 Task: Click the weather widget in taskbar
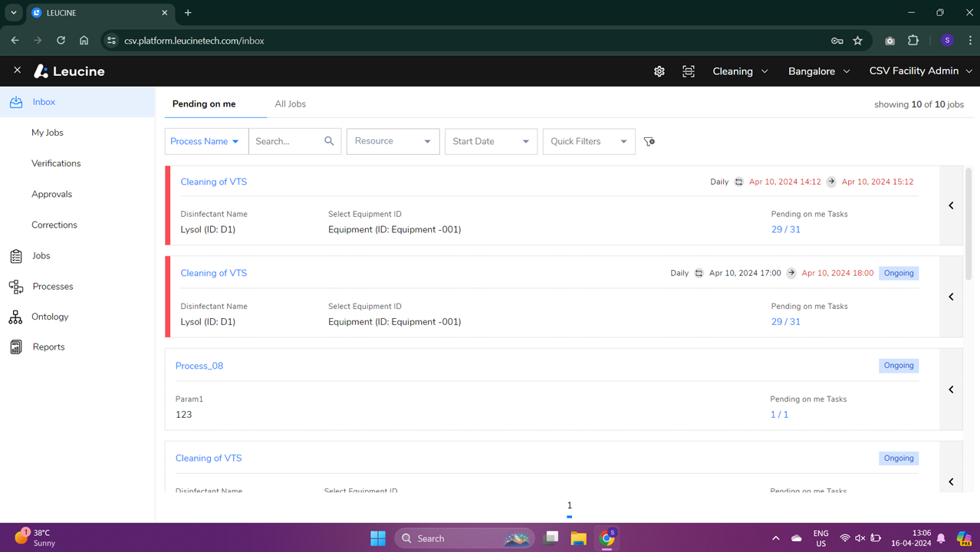(x=35, y=537)
